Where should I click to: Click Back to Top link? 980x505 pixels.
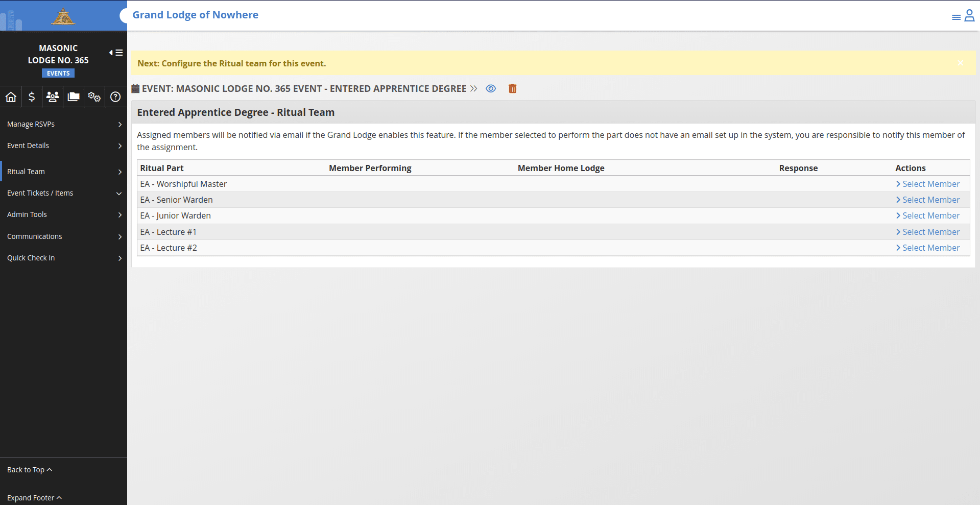[30, 470]
